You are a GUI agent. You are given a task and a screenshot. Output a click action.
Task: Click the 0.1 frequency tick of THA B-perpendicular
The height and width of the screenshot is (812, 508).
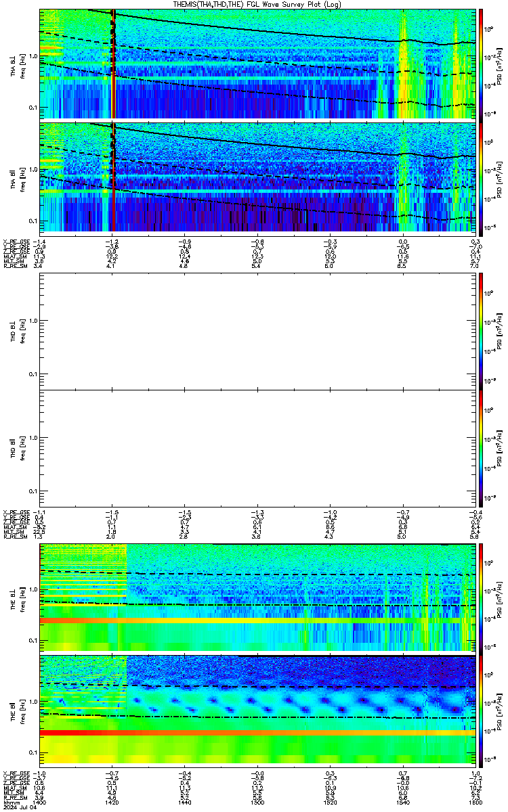click(x=33, y=108)
